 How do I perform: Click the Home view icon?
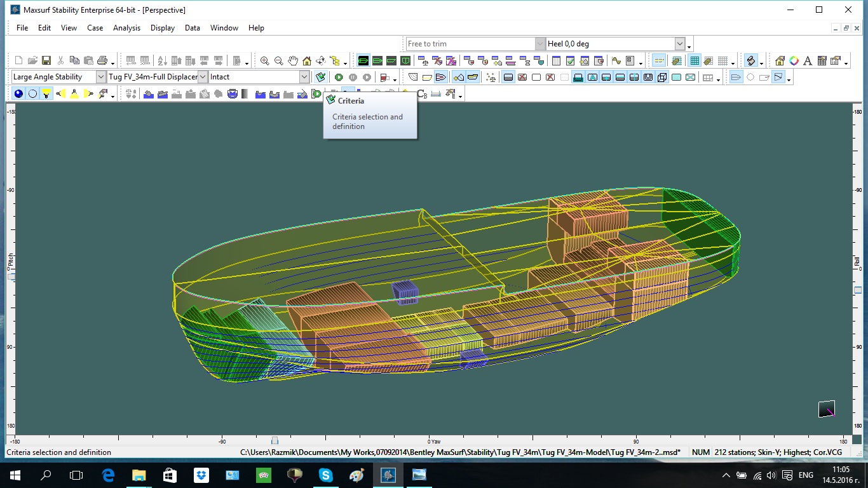pos(307,61)
